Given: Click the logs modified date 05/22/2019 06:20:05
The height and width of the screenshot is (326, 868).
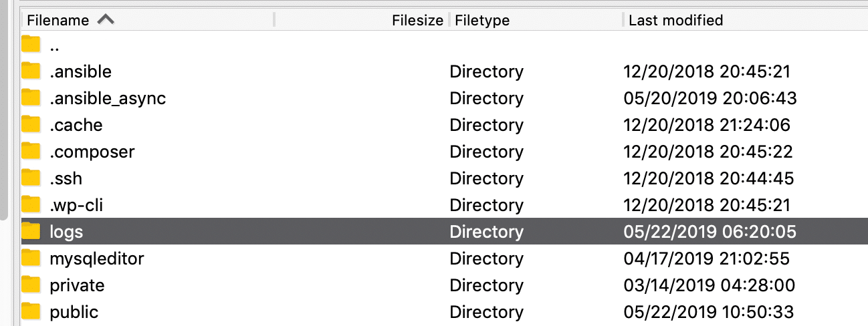Looking at the screenshot, I should 710,232.
